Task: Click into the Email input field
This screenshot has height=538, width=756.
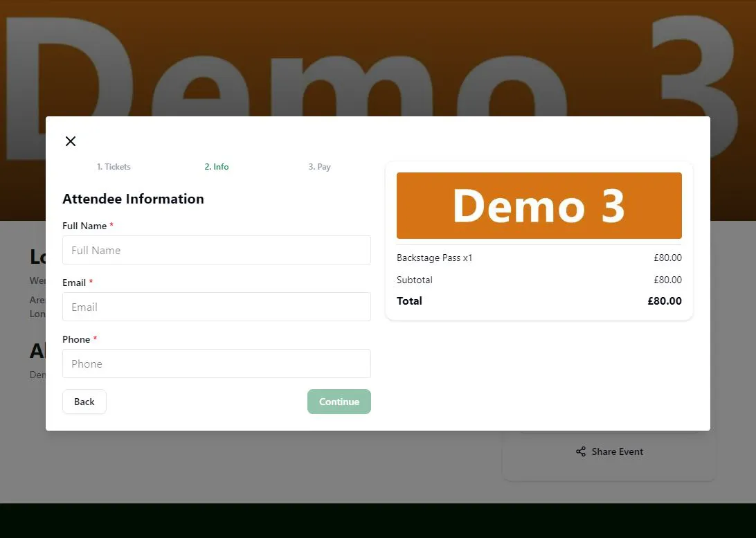Action: pos(217,307)
